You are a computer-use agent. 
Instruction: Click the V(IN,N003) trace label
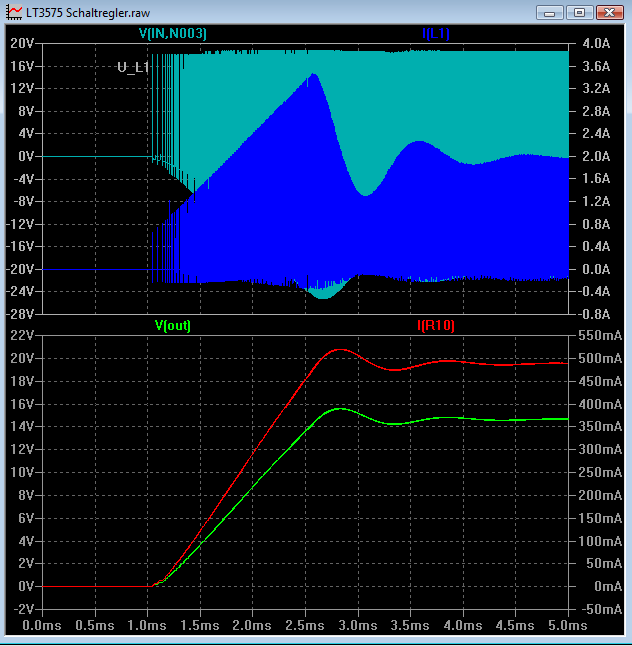pyautogui.click(x=173, y=33)
